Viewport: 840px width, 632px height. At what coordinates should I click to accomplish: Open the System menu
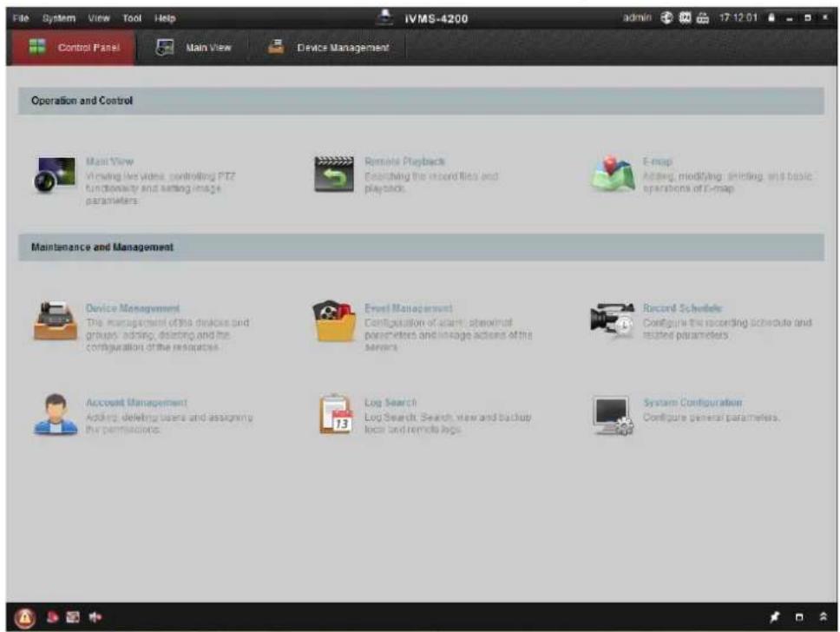59,18
